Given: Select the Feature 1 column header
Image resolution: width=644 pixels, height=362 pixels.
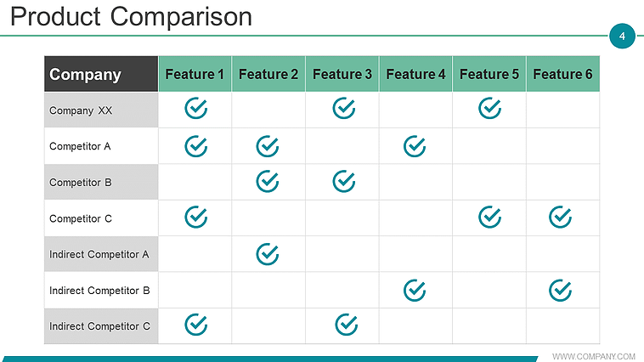Looking at the screenshot, I should tap(195, 74).
